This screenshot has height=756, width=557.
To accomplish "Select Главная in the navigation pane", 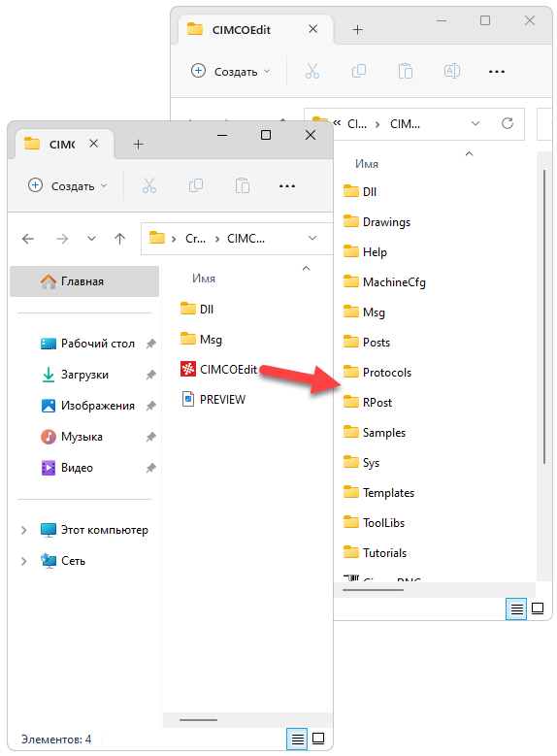I will click(x=84, y=281).
